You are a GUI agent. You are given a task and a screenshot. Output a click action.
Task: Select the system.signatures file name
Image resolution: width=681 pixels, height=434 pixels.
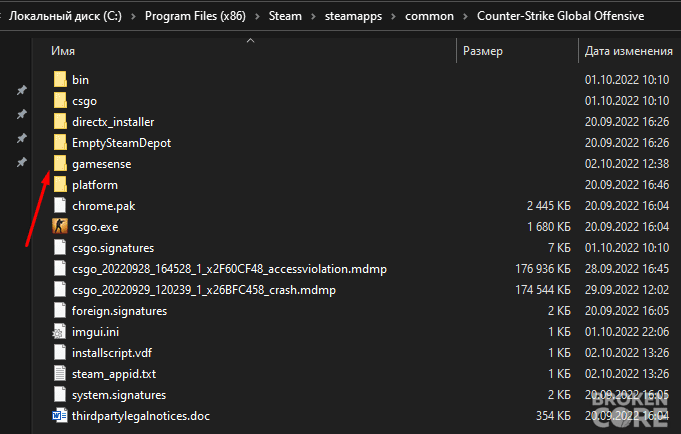[x=119, y=395]
